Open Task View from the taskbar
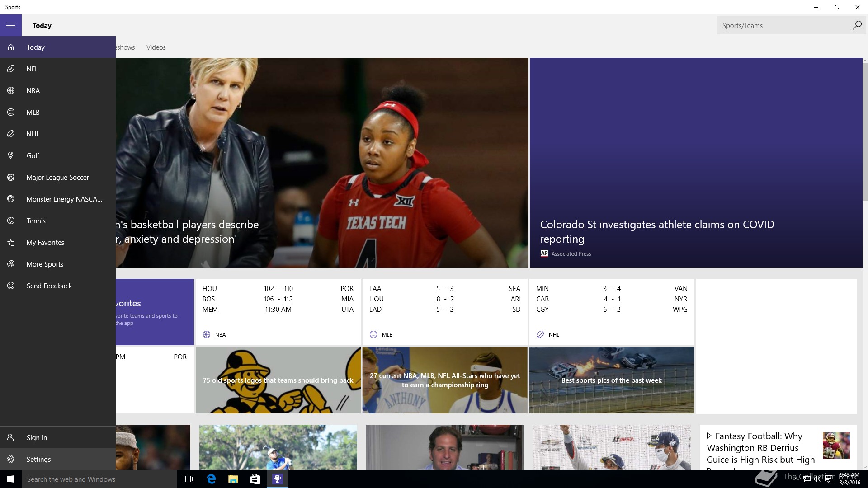Screen dimensions: 868x488 (188, 479)
